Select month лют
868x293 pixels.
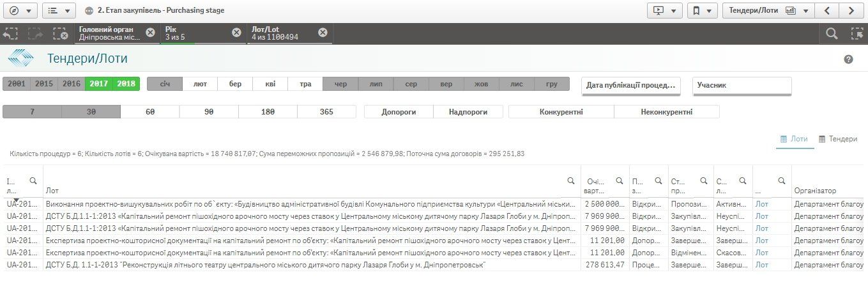[x=200, y=84]
